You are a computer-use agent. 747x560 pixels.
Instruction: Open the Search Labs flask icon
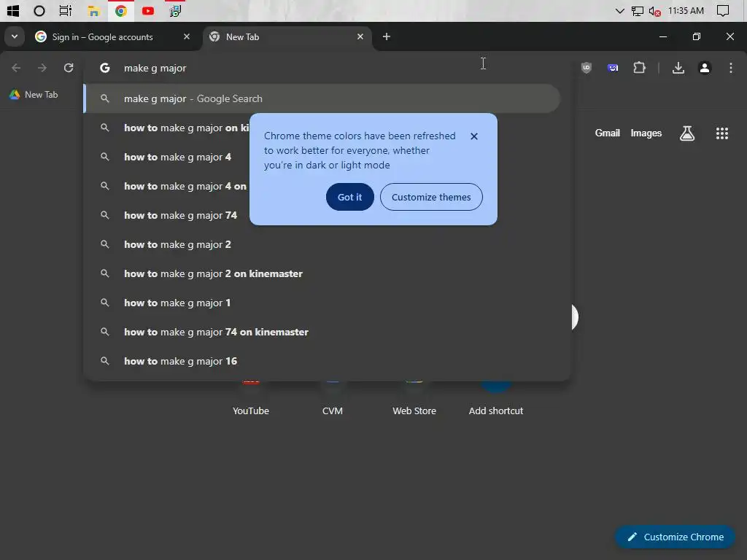pyautogui.click(x=687, y=133)
